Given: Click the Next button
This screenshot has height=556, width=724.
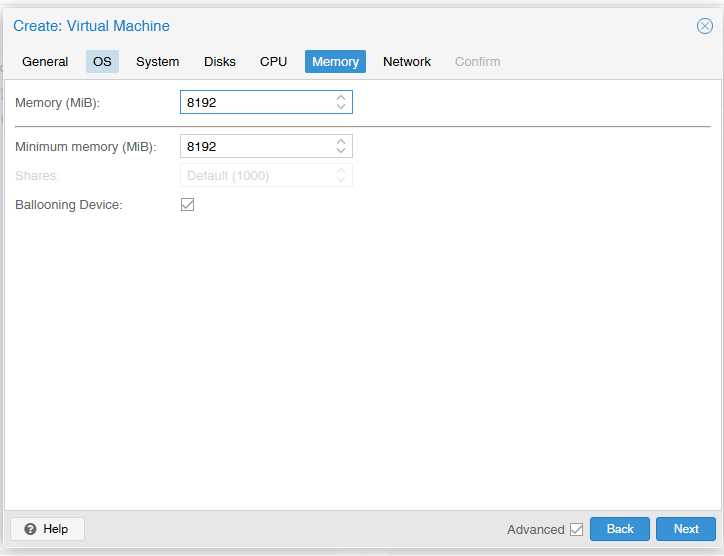Looking at the screenshot, I should (x=686, y=529).
